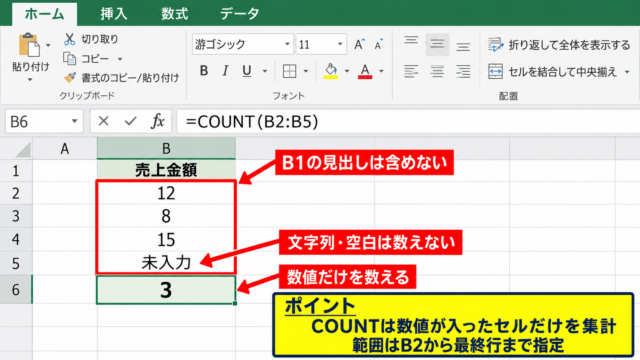The height and width of the screenshot is (360, 640).
Task: Select row 1 header
Action: click(x=16, y=170)
